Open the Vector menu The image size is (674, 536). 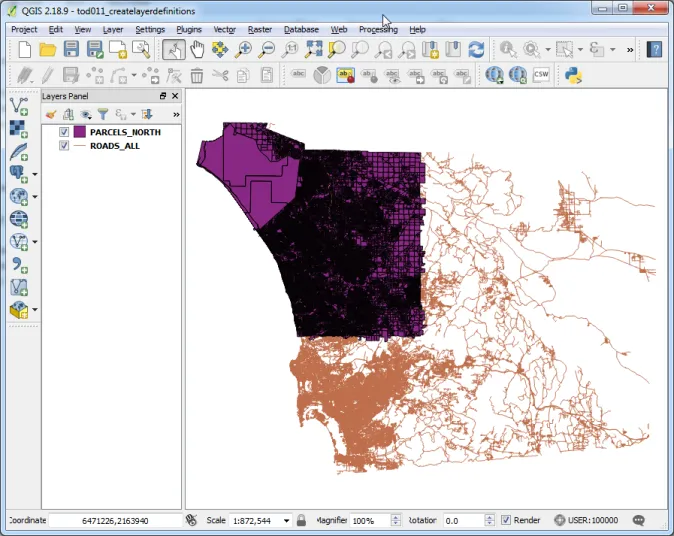click(x=224, y=30)
